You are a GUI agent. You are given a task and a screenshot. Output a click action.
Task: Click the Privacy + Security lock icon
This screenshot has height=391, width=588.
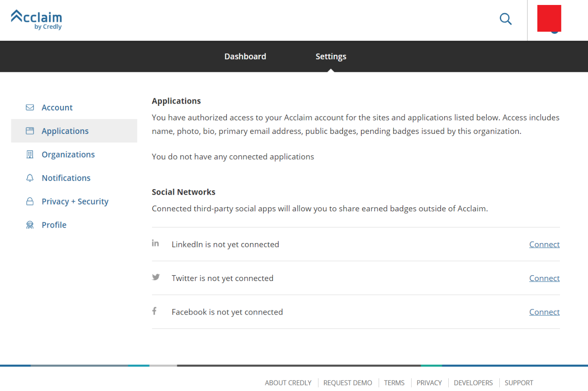(x=30, y=202)
